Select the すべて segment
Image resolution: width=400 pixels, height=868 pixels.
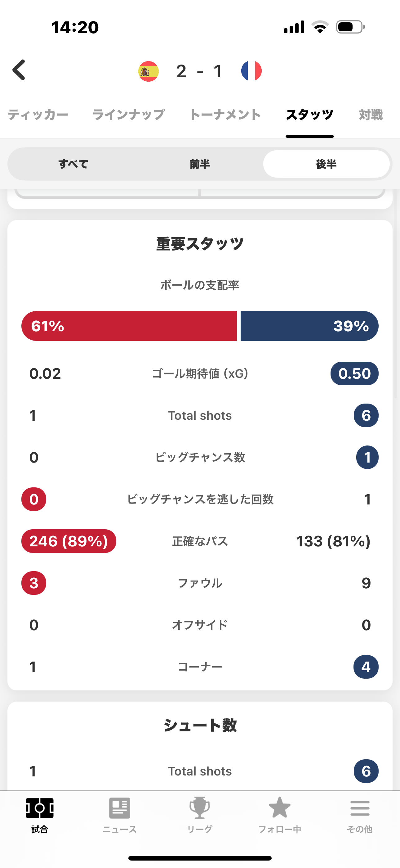[73, 164]
